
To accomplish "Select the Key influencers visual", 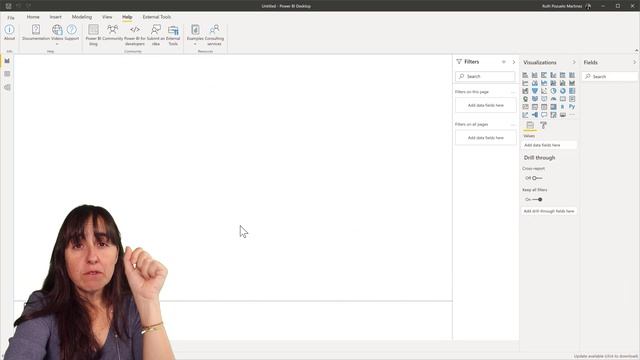I will point(525,115).
